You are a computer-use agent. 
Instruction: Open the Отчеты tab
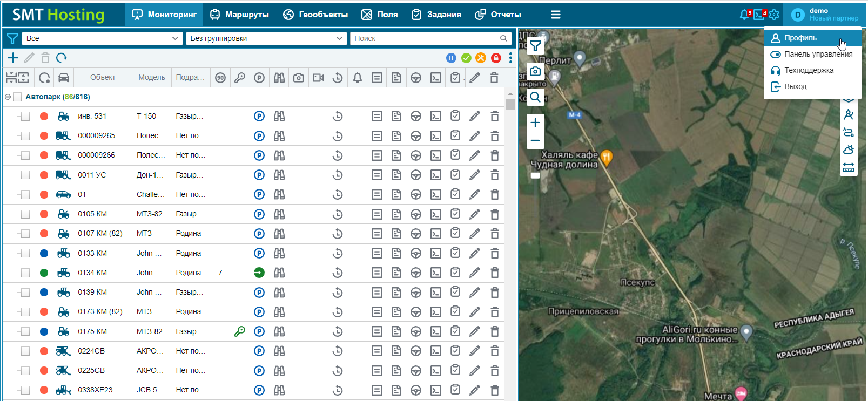pos(497,15)
